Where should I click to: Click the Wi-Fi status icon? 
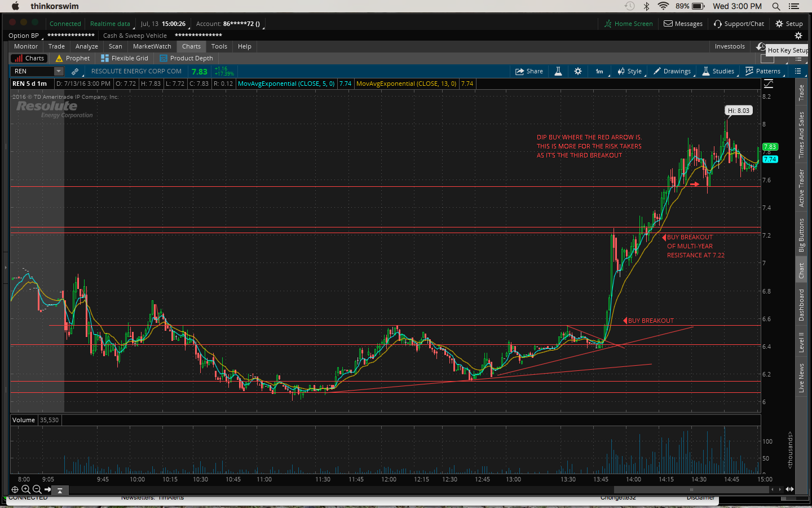pyautogui.click(x=664, y=6)
